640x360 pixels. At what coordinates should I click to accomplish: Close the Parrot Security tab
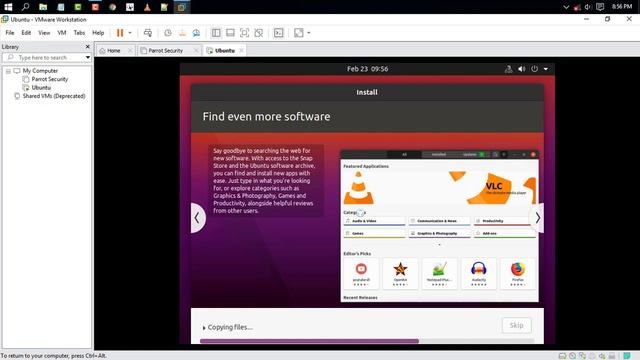coord(196,50)
